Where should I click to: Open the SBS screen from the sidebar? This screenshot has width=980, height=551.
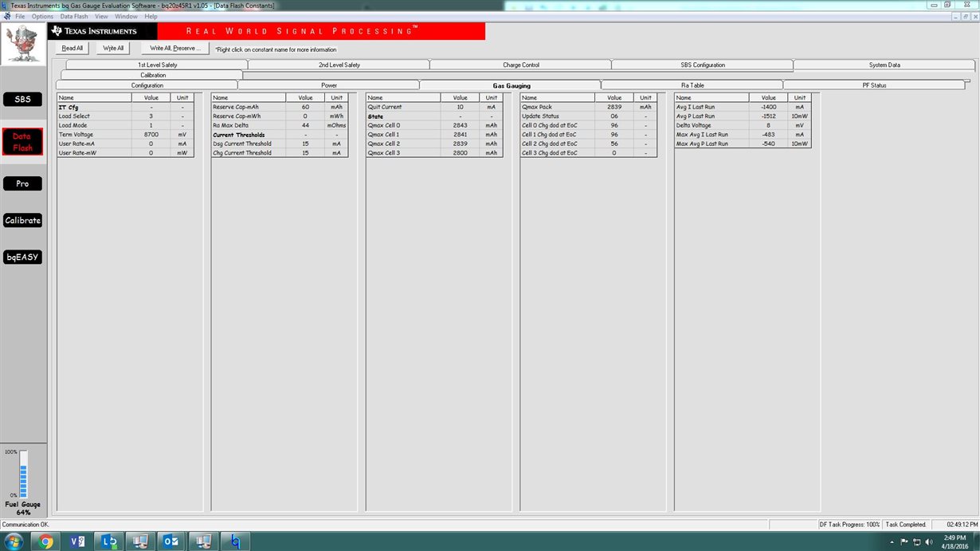(22, 100)
